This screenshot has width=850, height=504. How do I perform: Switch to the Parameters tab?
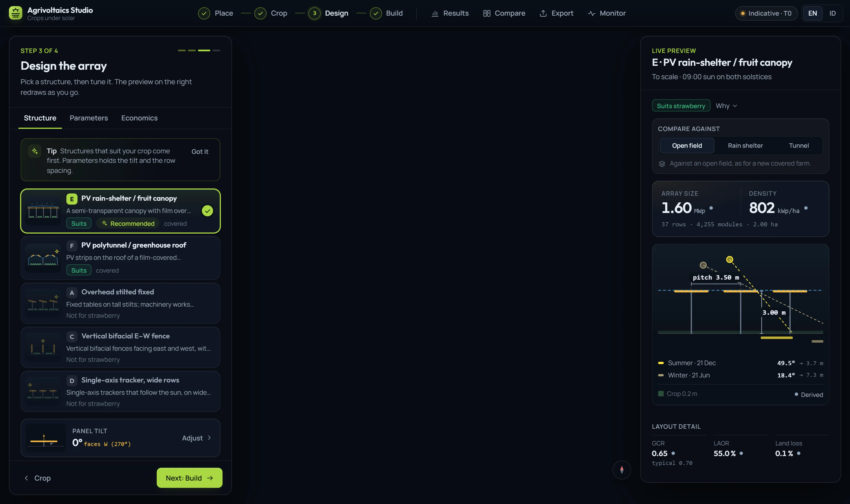(89, 118)
